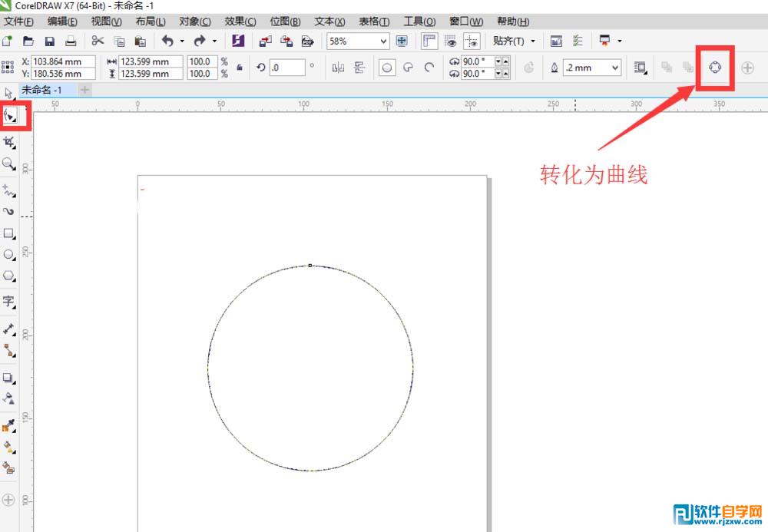Image resolution: width=768 pixels, height=532 pixels.
Task: Click the Save button
Action: 50,41
